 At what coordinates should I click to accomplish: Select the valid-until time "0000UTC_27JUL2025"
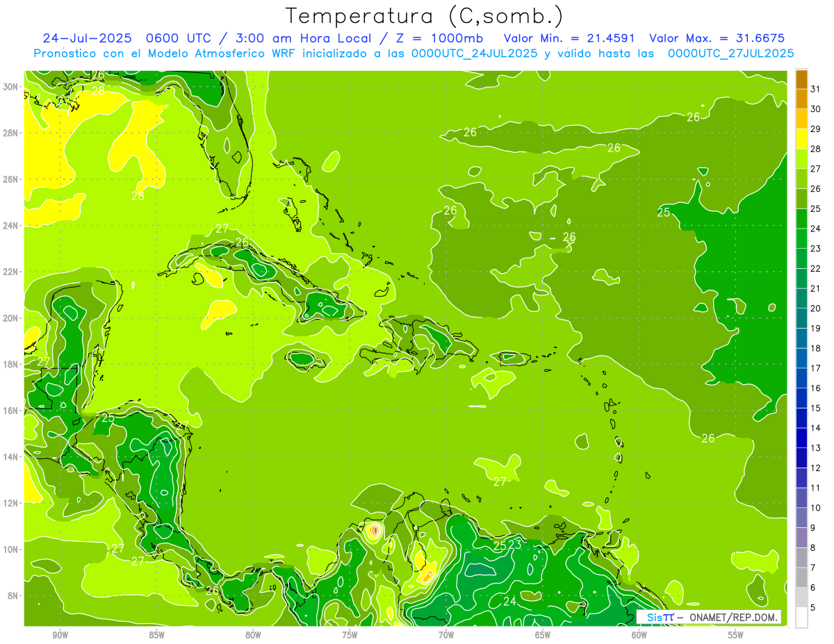pyautogui.click(x=731, y=53)
